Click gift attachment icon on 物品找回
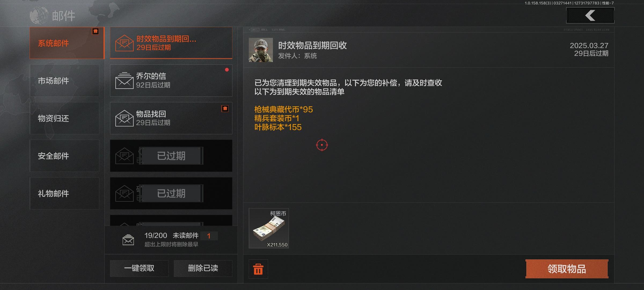 click(x=225, y=108)
